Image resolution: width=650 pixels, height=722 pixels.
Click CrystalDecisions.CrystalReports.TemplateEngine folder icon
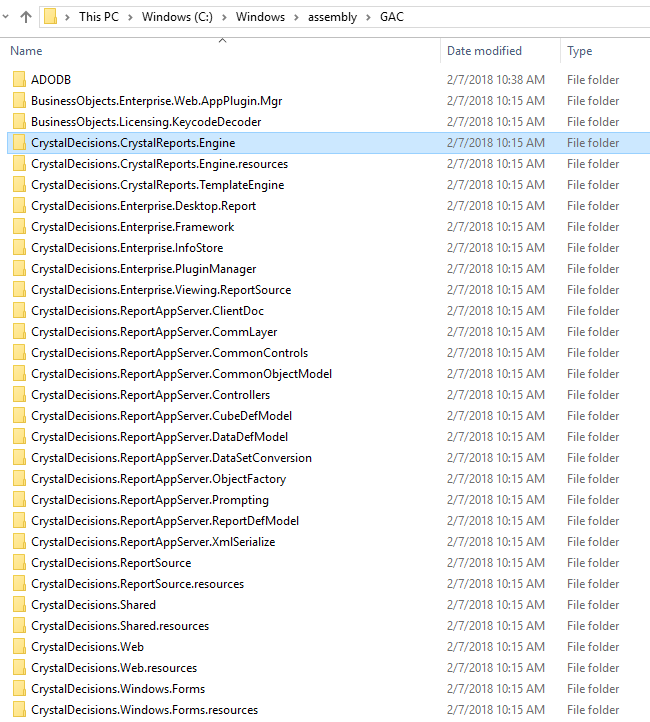point(19,185)
